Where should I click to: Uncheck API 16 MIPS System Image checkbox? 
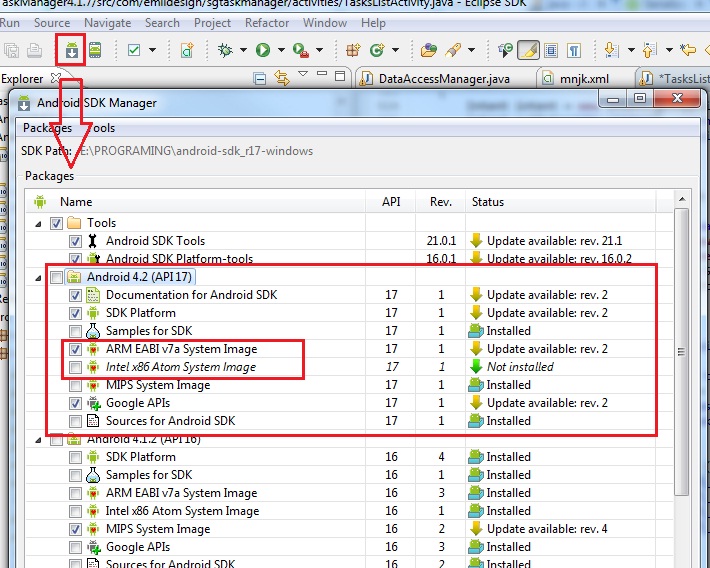point(75,529)
